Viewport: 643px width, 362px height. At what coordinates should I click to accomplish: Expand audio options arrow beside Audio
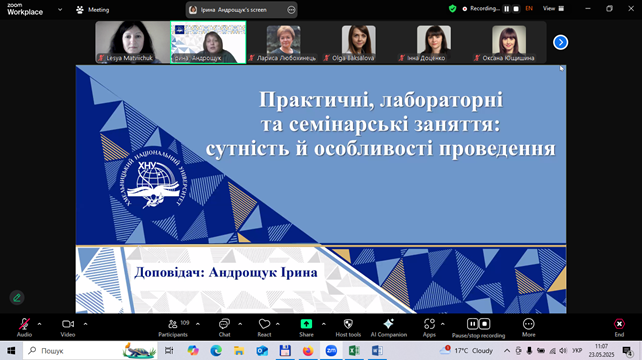pyautogui.click(x=39, y=324)
